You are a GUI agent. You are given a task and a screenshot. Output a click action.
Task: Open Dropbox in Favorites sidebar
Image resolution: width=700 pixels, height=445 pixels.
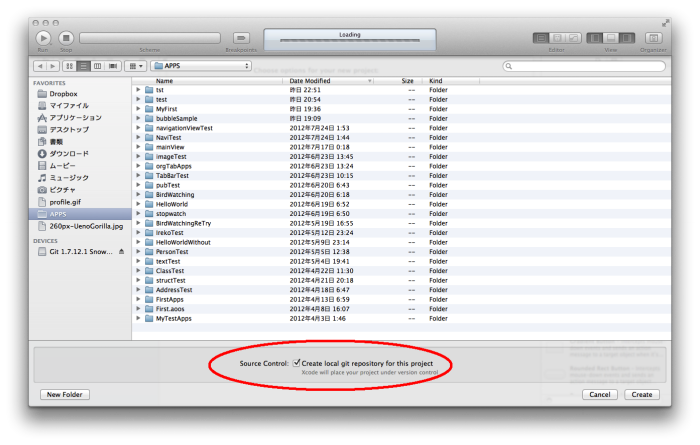click(80, 94)
